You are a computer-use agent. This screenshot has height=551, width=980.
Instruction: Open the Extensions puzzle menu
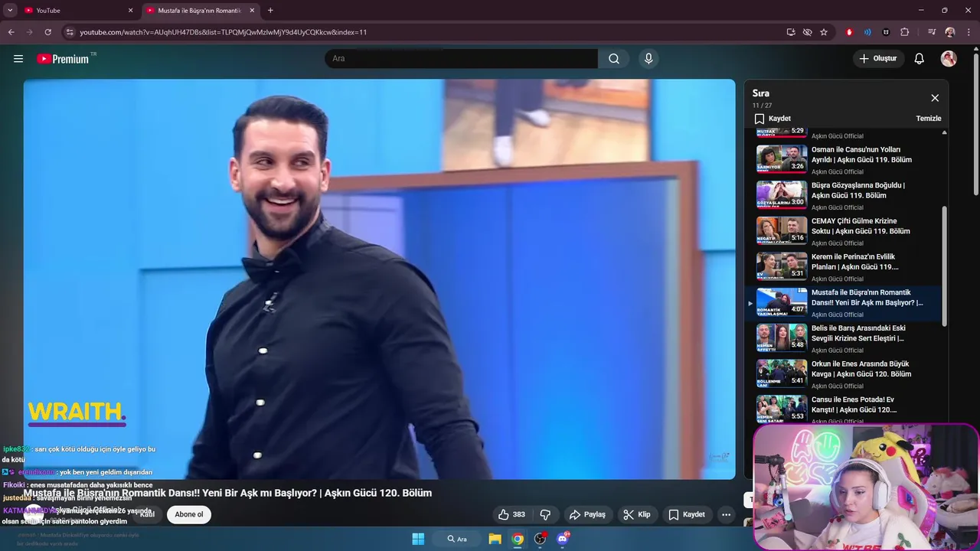click(x=904, y=32)
